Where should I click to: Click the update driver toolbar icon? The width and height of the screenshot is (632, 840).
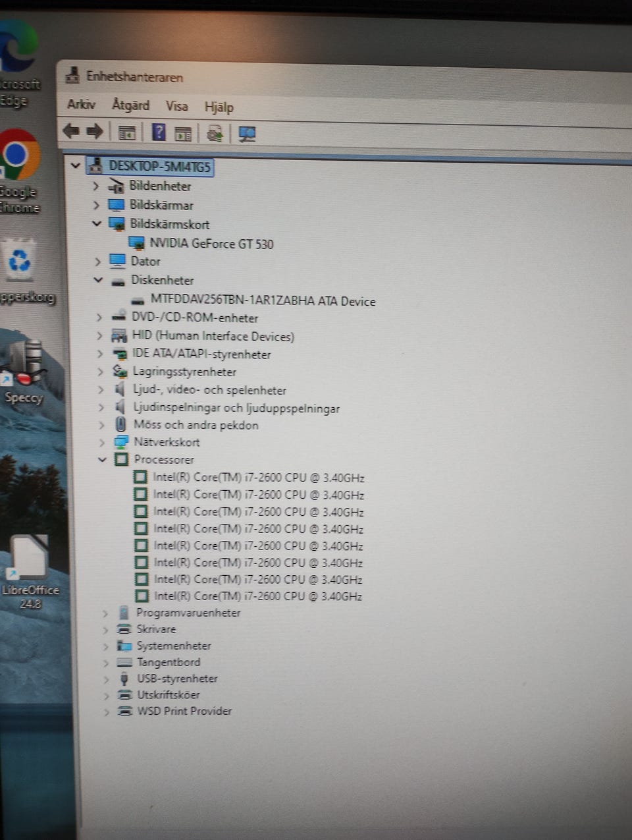tap(215, 134)
